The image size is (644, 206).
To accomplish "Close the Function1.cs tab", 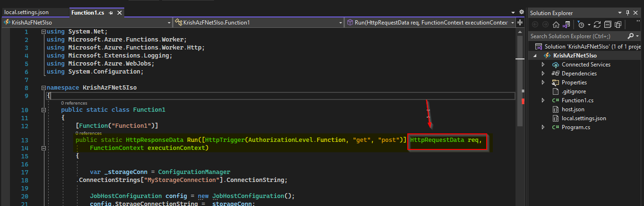I will coord(120,13).
